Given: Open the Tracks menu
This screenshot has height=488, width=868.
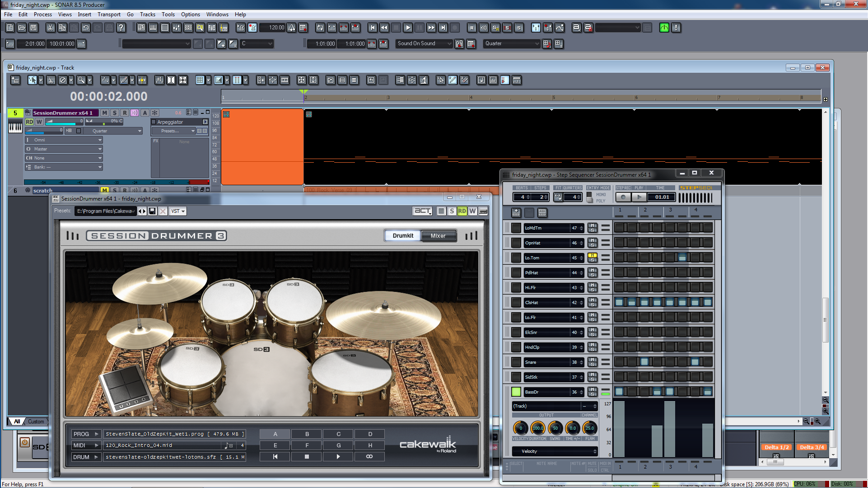Looking at the screenshot, I should [147, 14].
